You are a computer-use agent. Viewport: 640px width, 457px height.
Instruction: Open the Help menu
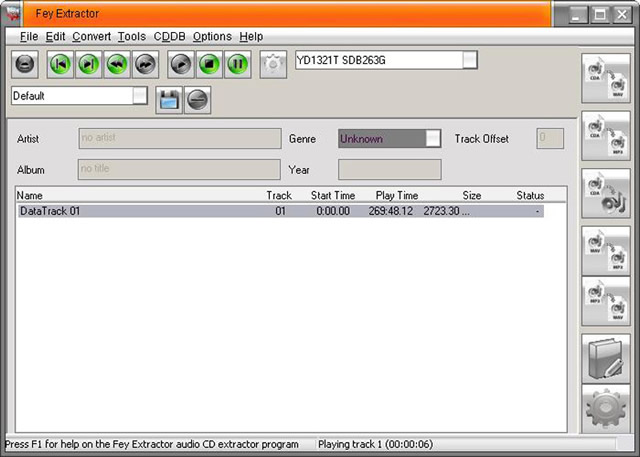[251, 37]
